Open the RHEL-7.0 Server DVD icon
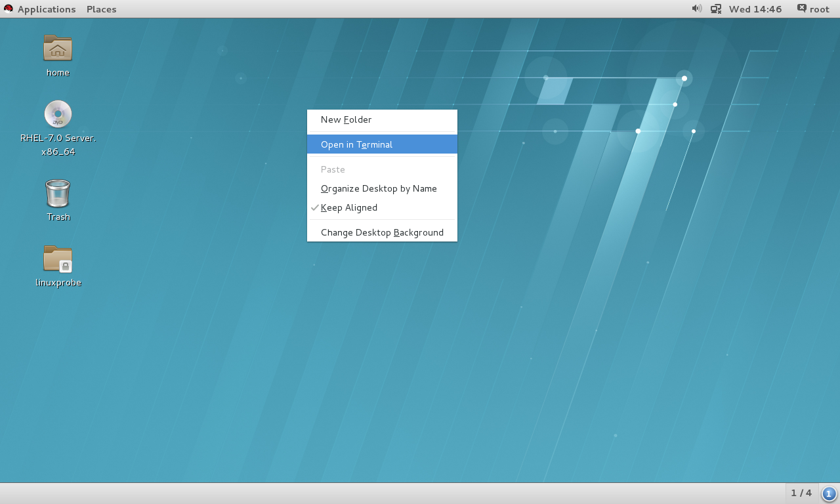Screen dimensions: 840x504 pyautogui.click(x=58, y=115)
